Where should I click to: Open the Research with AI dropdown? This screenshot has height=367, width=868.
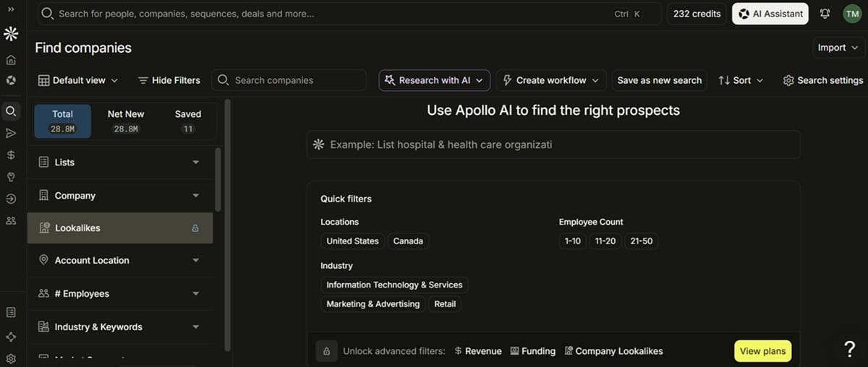click(x=435, y=80)
